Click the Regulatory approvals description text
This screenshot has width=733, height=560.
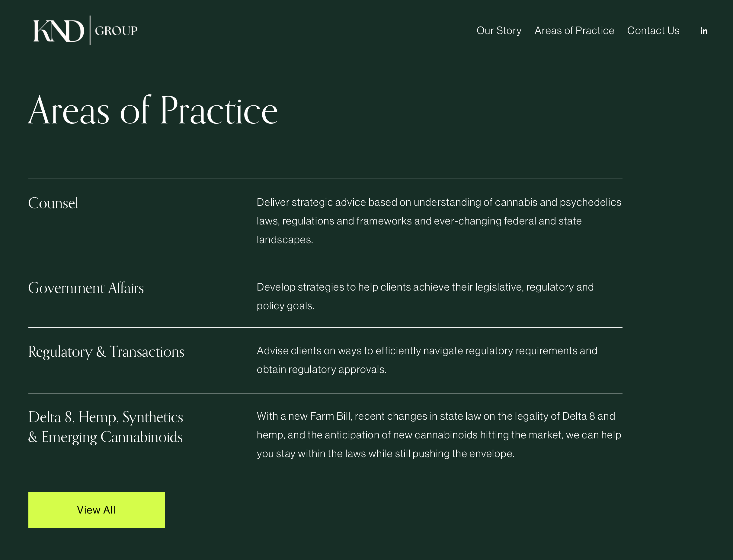(427, 360)
